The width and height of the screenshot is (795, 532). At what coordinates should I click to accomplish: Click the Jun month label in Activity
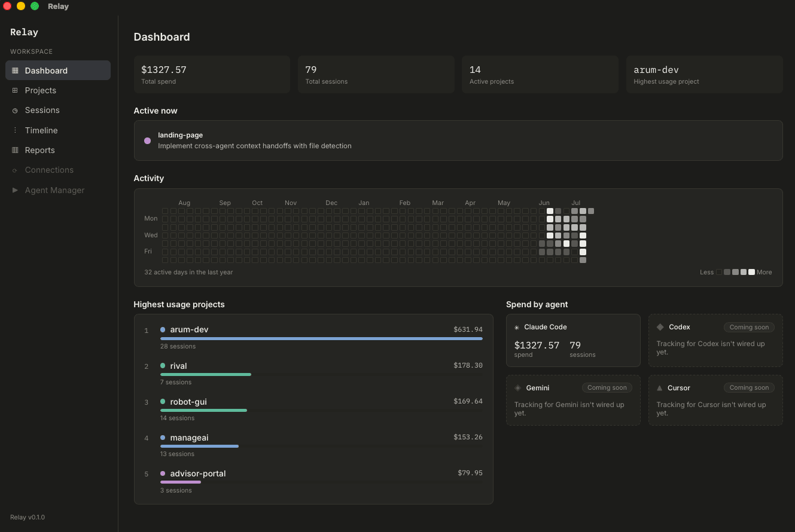(544, 203)
